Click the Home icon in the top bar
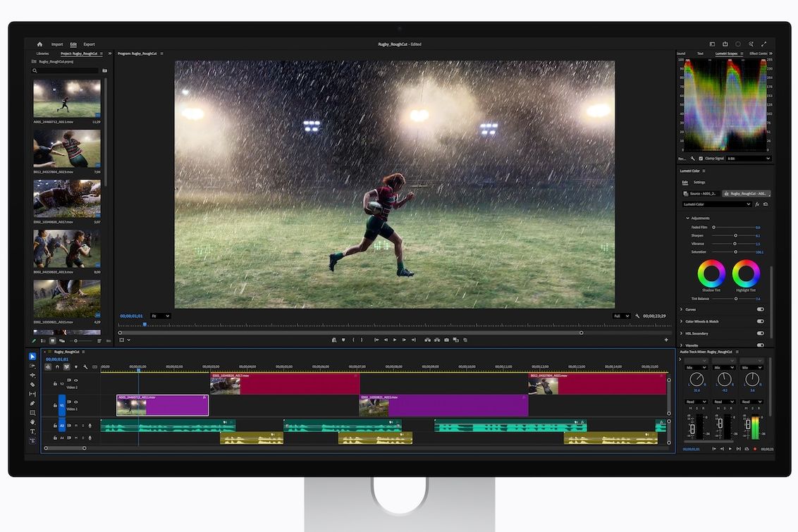The image size is (798, 532). pos(39,44)
